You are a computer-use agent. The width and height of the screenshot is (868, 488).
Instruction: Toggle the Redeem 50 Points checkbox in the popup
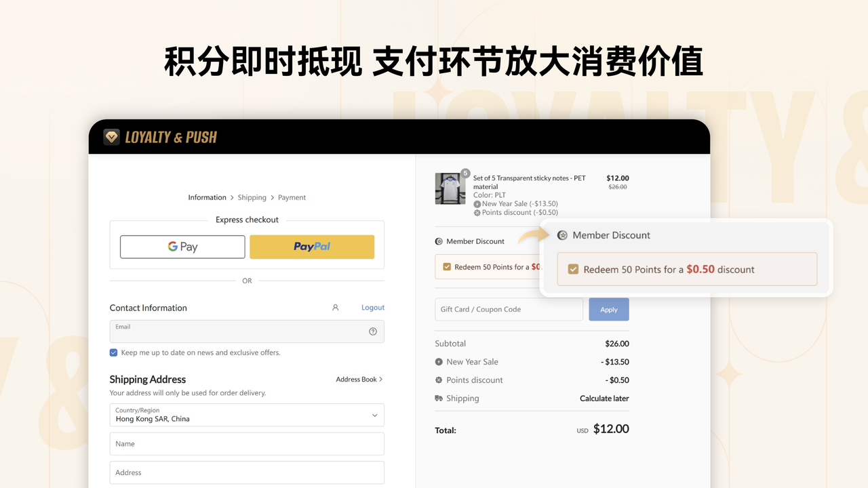click(x=573, y=269)
